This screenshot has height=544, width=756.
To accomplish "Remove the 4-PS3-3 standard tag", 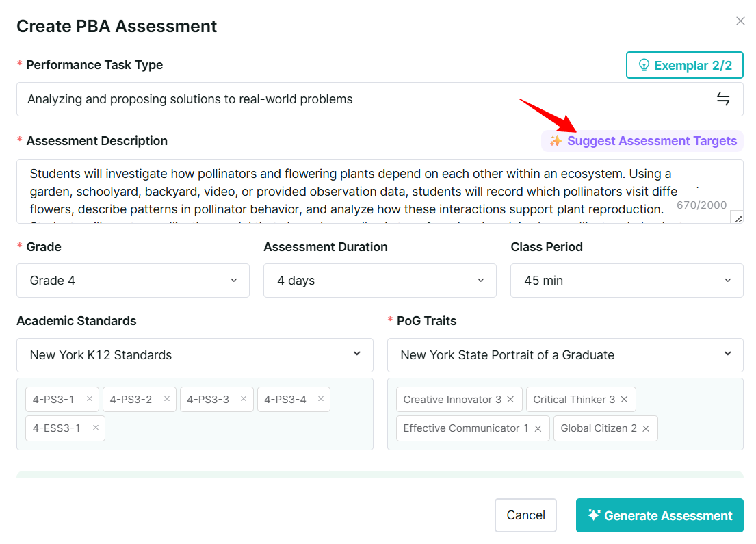I will 244,399.
